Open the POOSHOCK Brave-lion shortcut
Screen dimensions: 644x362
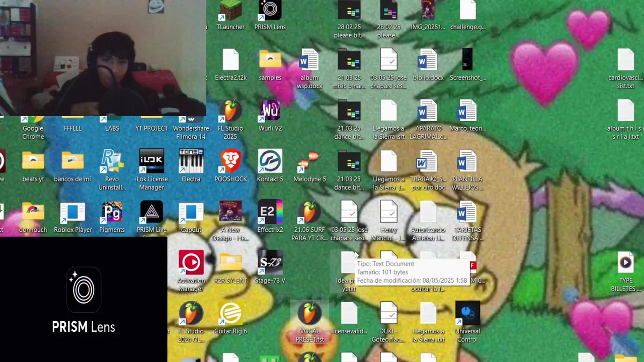230,166
